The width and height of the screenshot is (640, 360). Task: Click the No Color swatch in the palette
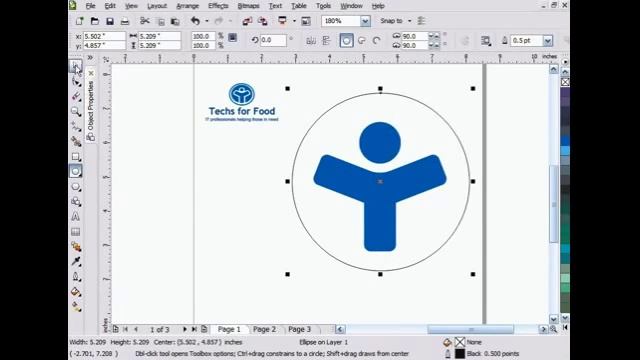coord(565,82)
